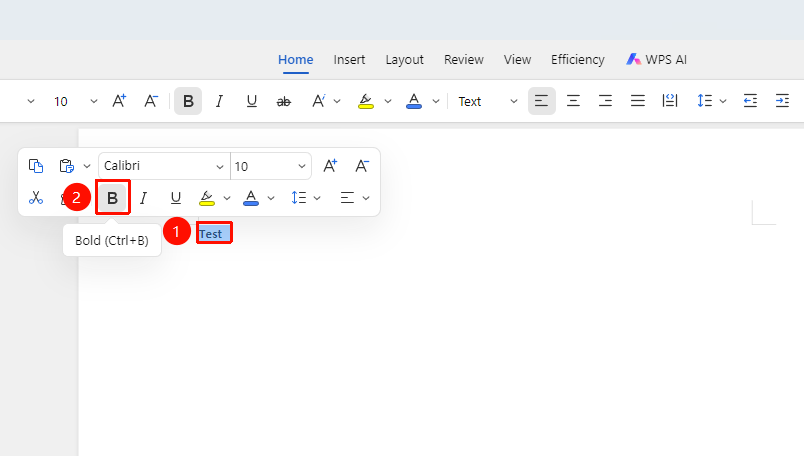Image resolution: width=804 pixels, height=456 pixels.
Task: Open WPS AI
Action: point(656,60)
